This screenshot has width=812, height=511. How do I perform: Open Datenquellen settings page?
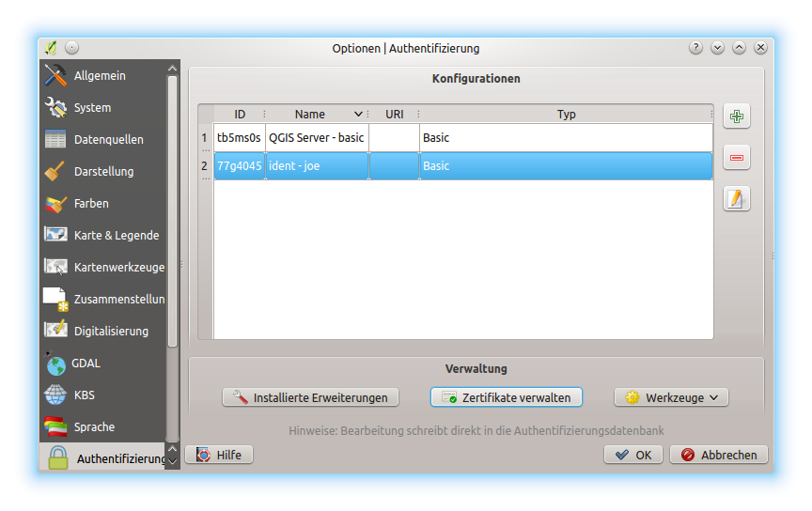click(108, 139)
